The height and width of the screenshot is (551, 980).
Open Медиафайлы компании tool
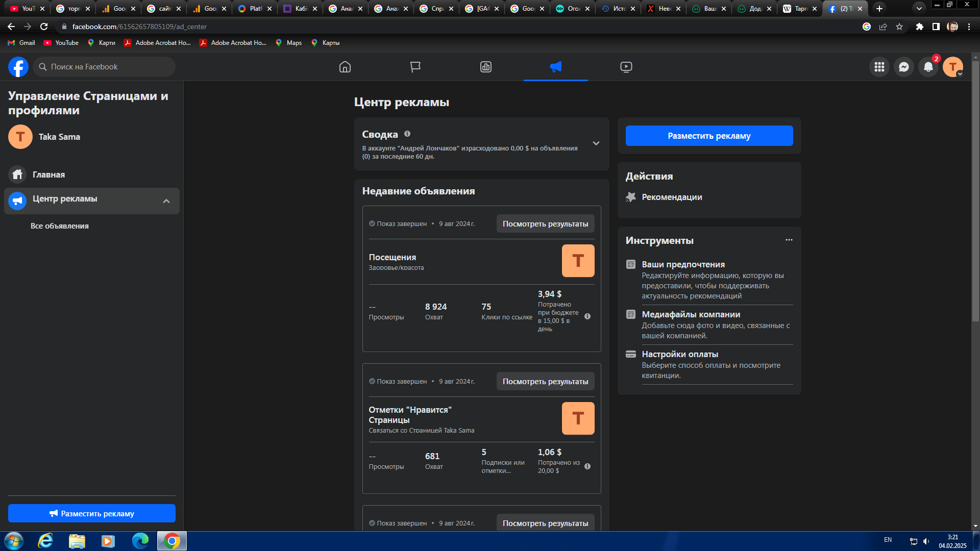pos(709,324)
